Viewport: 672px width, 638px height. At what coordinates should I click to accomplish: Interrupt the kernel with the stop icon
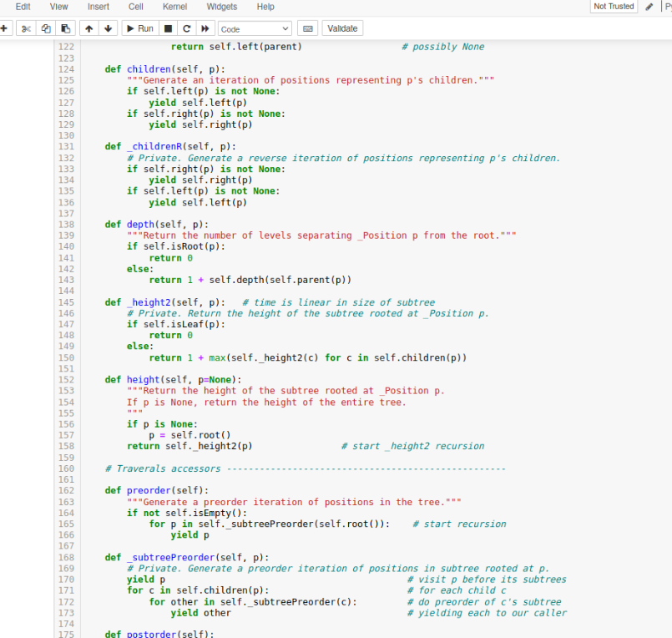pos(166,28)
